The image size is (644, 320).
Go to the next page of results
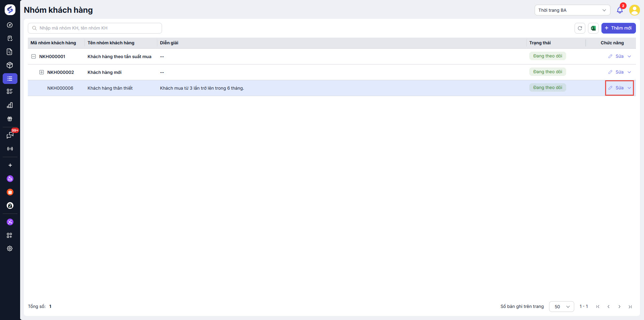coord(620,307)
